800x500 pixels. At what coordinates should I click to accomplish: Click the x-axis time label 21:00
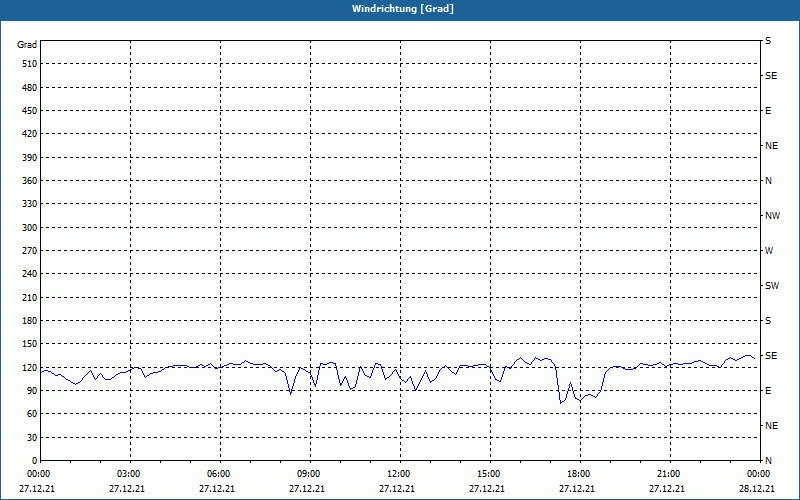click(669, 474)
